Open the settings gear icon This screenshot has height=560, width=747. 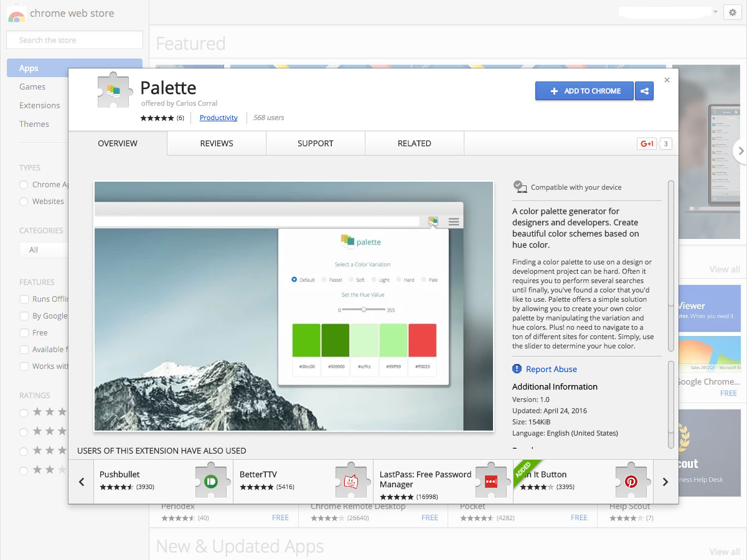tap(731, 12)
